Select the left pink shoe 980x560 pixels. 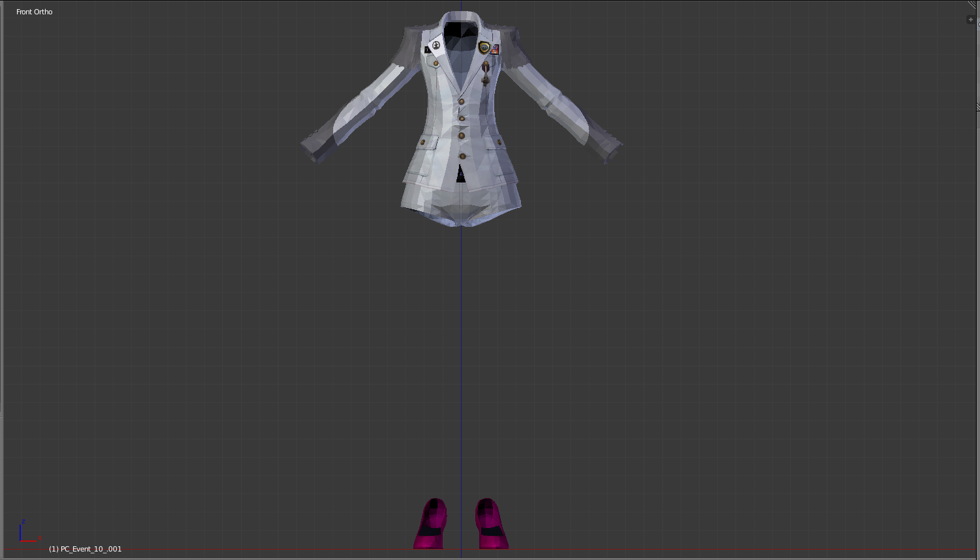click(430, 522)
